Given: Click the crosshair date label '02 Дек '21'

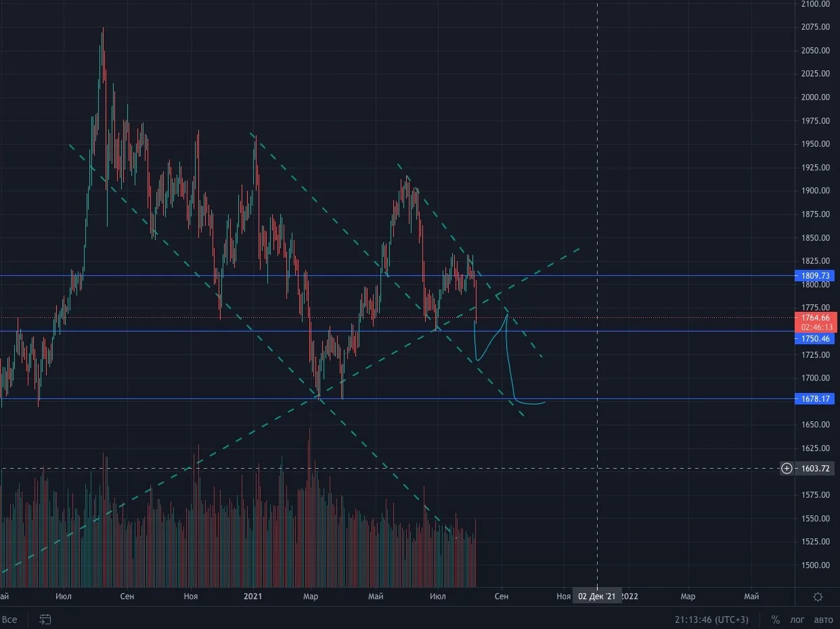Looking at the screenshot, I should pos(596,597).
